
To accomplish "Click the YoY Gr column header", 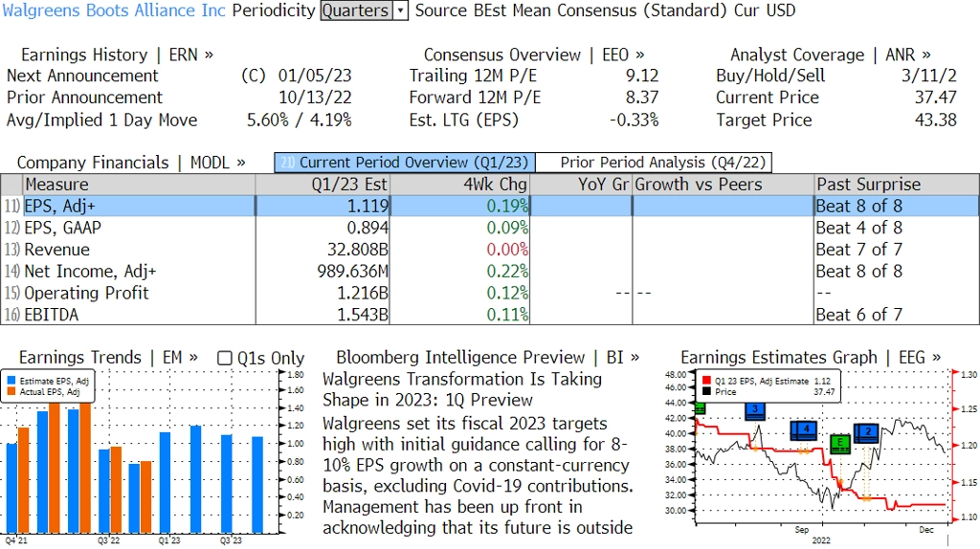I will click(x=581, y=185).
